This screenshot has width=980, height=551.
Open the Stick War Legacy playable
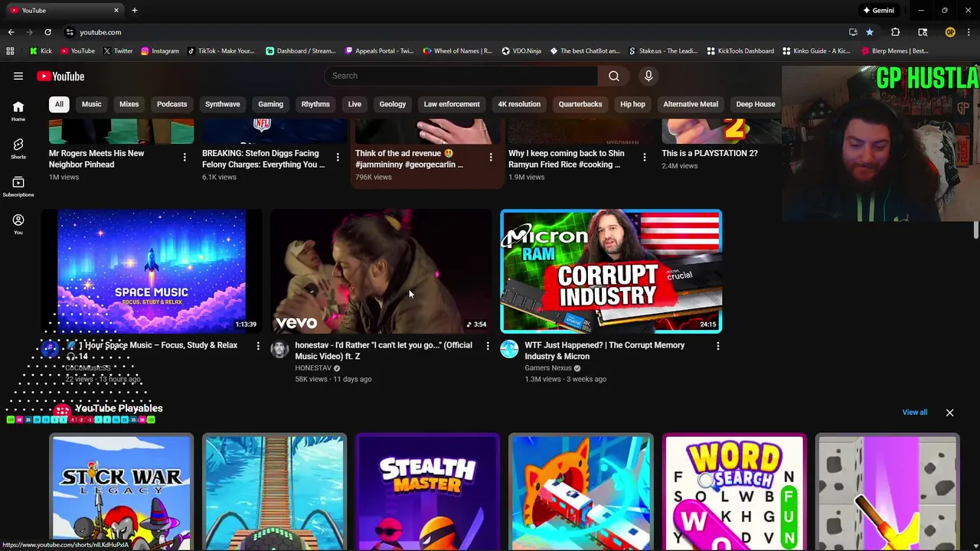click(x=122, y=491)
